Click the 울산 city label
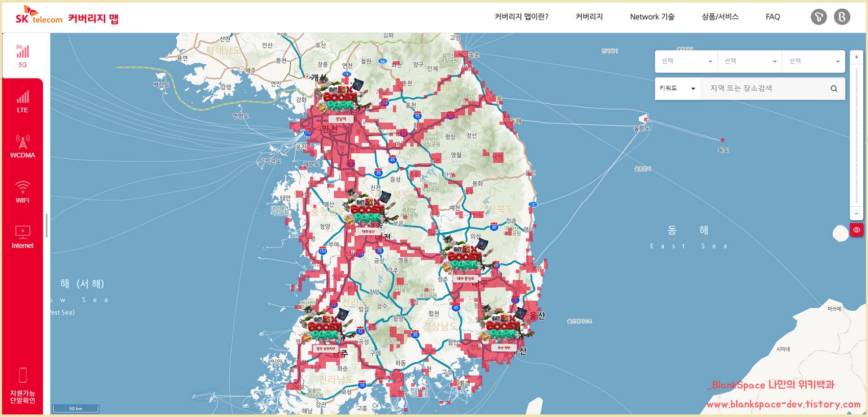Image resolution: width=868 pixels, height=417 pixels. [537, 315]
